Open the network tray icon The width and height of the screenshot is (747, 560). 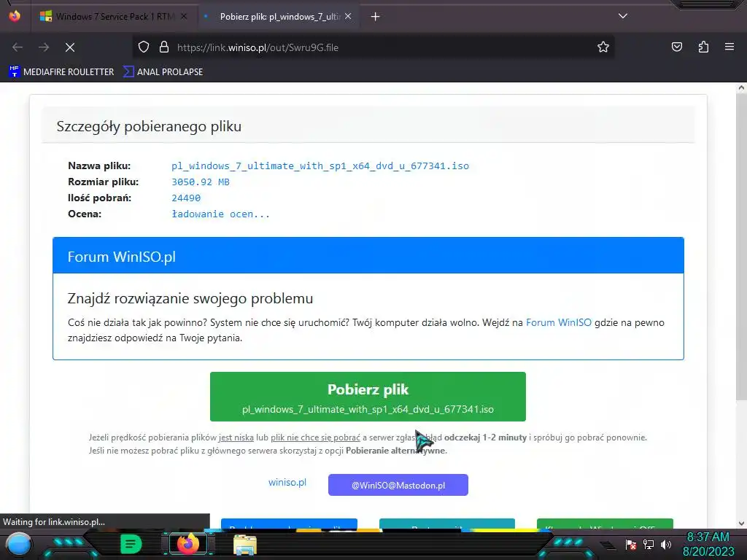tap(649, 544)
